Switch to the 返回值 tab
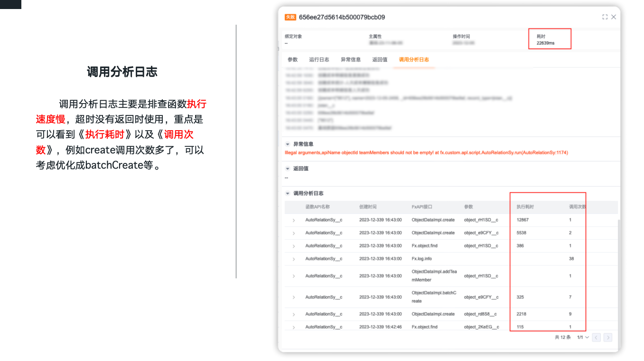Image resolution: width=644 pixels, height=361 pixels. tap(380, 60)
